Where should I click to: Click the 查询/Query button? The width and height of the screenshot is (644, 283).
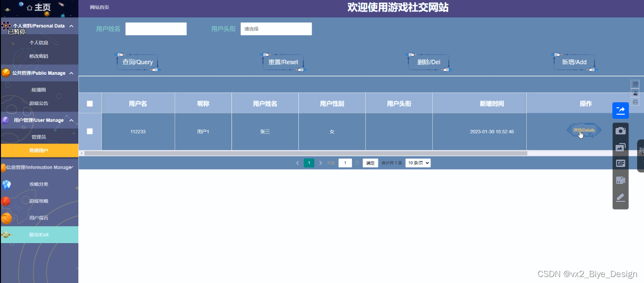click(x=137, y=62)
